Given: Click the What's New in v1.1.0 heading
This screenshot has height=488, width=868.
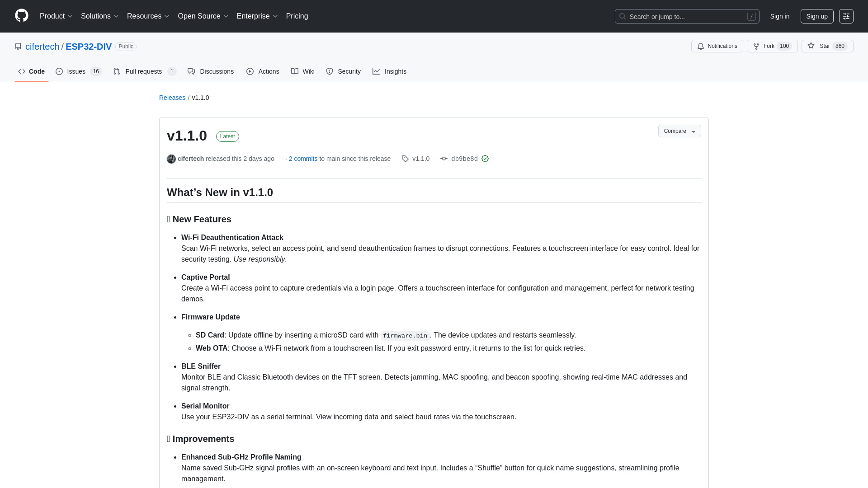Looking at the screenshot, I should [x=220, y=192].
